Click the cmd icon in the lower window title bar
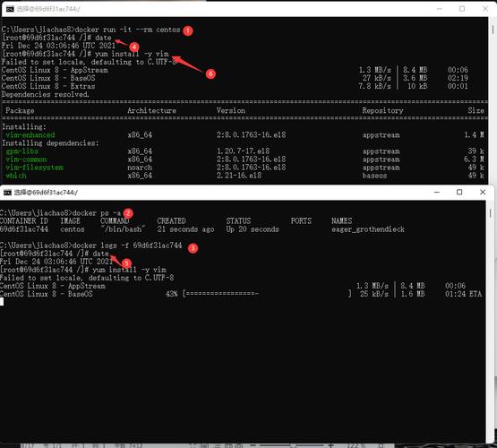 pos(7,193)
